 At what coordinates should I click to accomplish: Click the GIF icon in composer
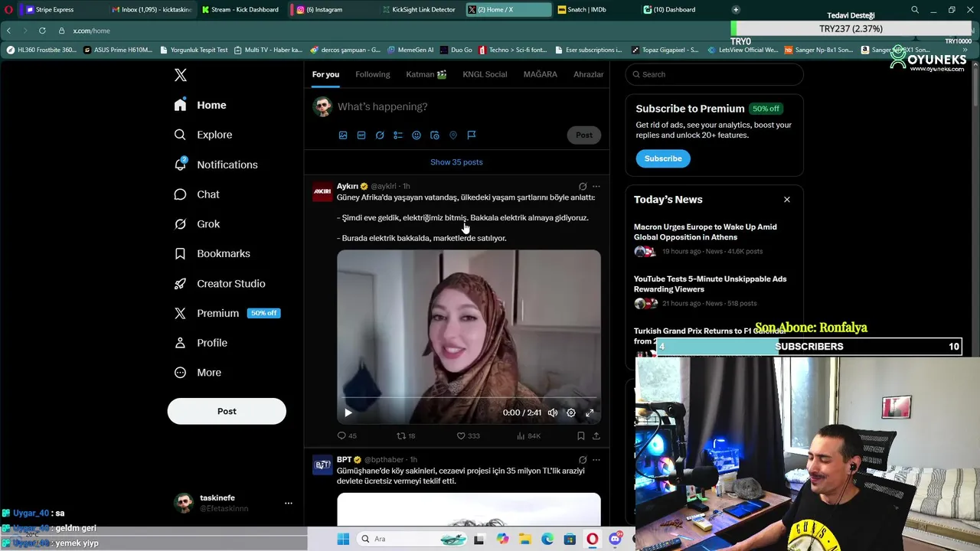361,135
